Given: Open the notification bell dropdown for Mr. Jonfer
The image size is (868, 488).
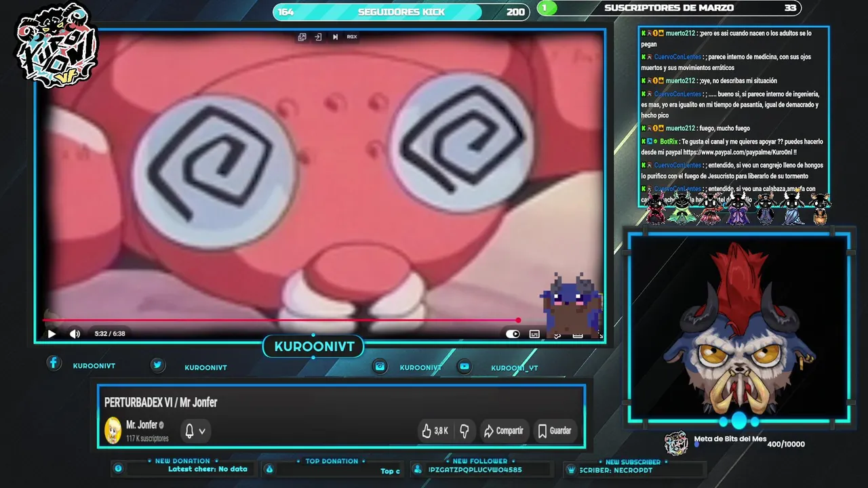Looking at the screenshot, I should [x=195, y=430].
